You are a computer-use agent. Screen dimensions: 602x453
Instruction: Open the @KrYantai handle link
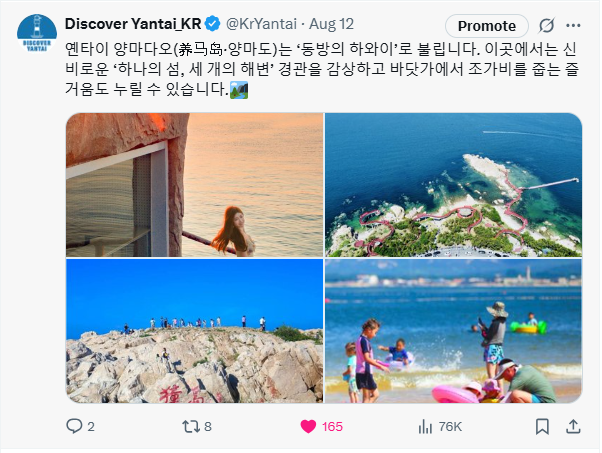click(261, 24)
